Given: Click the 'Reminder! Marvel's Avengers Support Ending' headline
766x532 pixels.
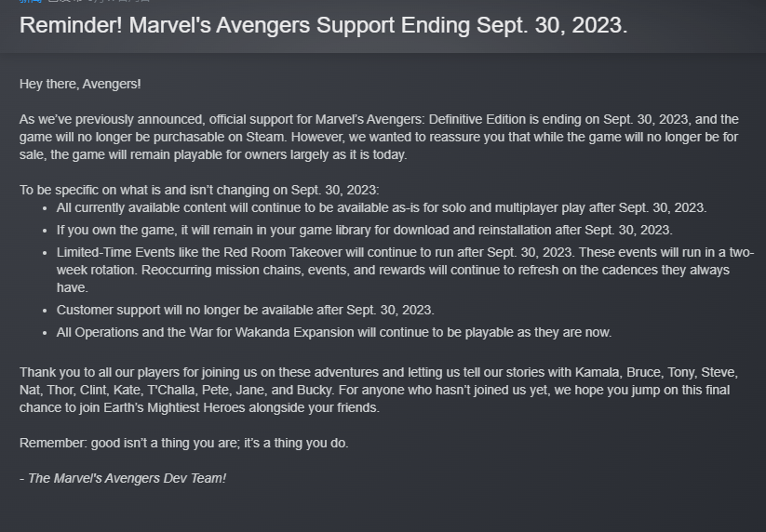Looking at the screenshot, I should pos(323,25).
